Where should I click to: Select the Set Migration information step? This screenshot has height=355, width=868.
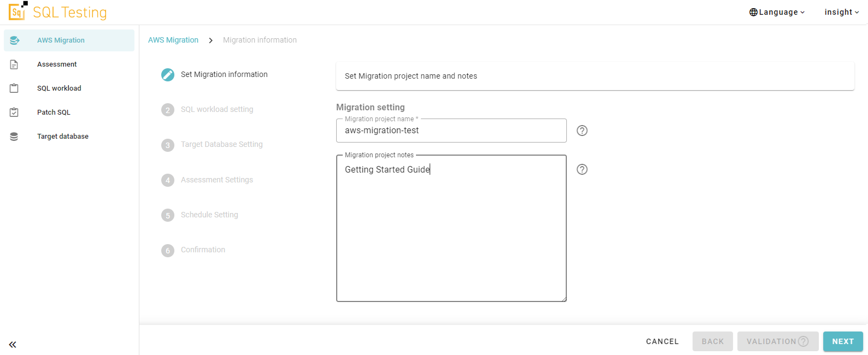(x=224, y=74)
